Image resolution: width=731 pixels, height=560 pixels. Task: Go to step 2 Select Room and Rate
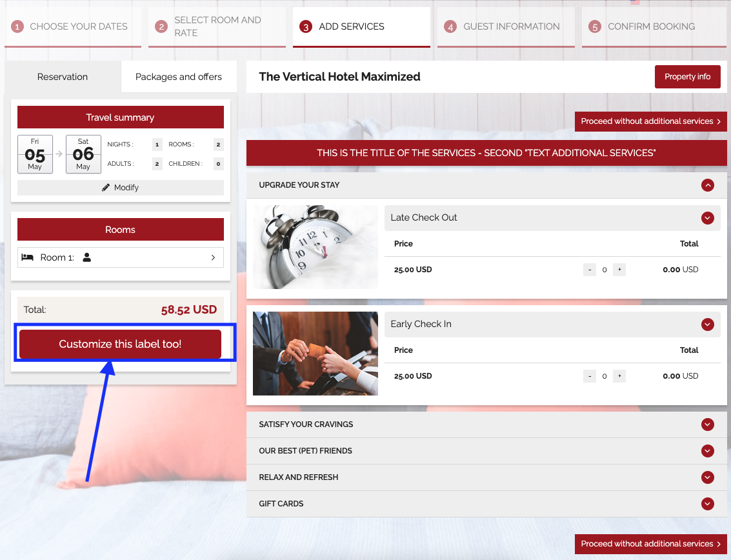[217, 26]
